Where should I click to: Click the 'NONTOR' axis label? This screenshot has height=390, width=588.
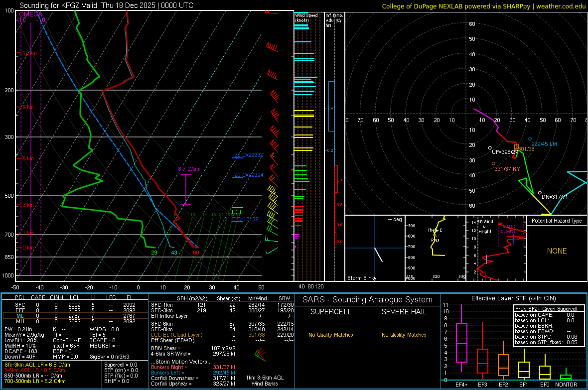click(566, 385)
